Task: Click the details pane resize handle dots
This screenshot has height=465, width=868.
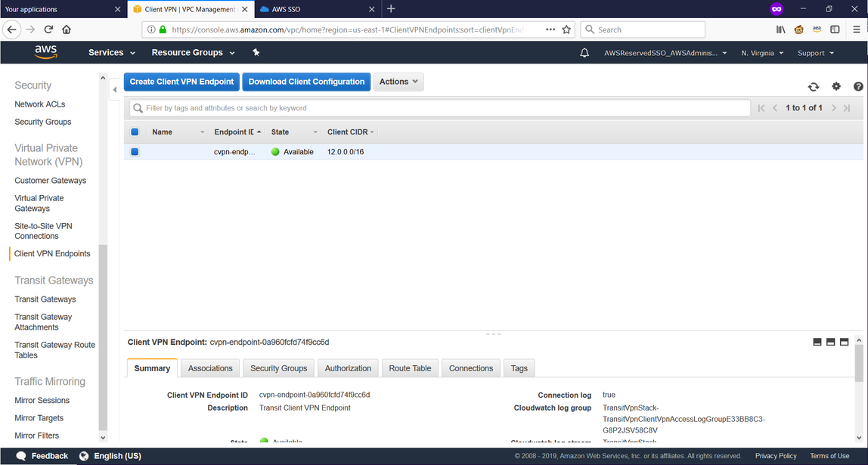Action: 493,333
